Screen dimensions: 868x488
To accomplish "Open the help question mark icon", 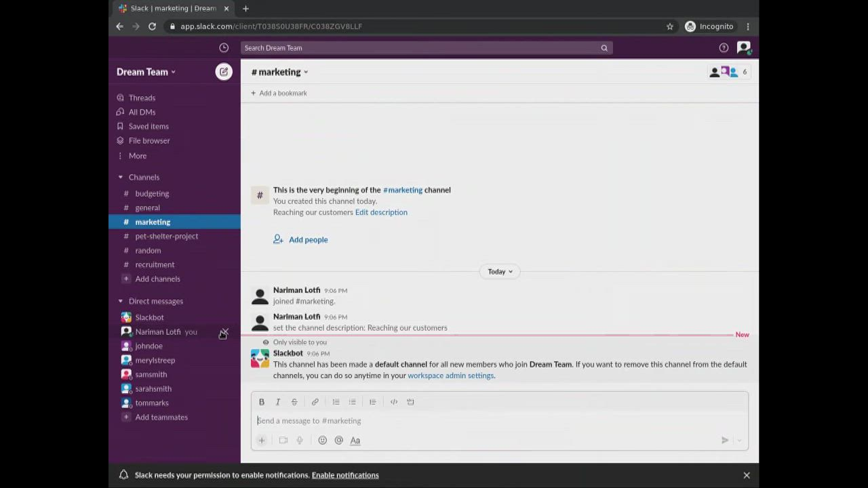I will [724, 48].
